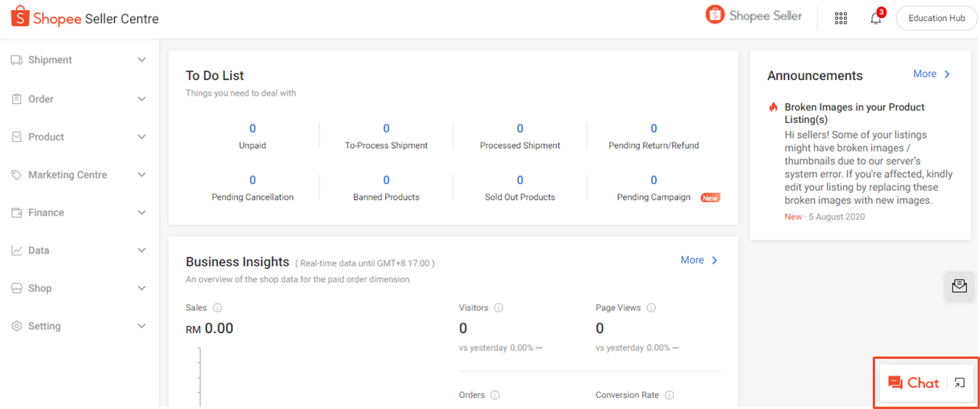The image size is (980, 409).
Task: Open More link in Business Insights
Action: [x=699, y=260]
